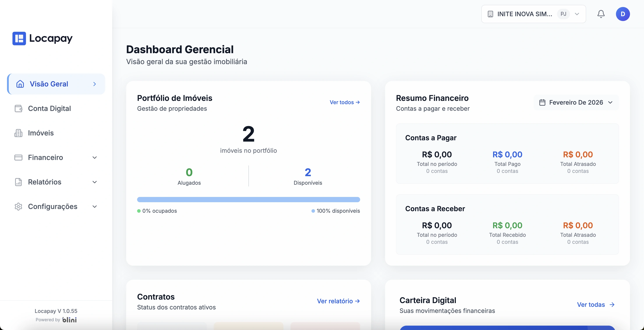Switch to the Conta Digital menu item
The width and height of the screenshot is (644, 330).
point(49,108)
